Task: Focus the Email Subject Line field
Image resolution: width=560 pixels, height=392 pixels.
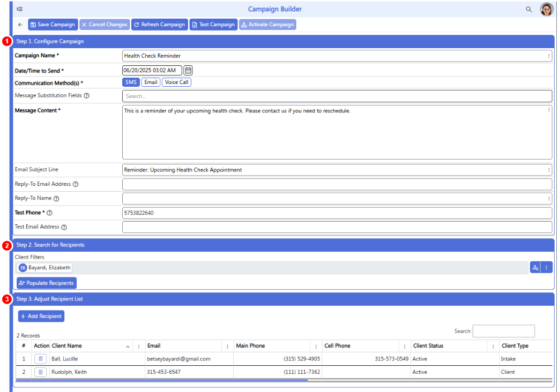Action: (x=337, y=170)
